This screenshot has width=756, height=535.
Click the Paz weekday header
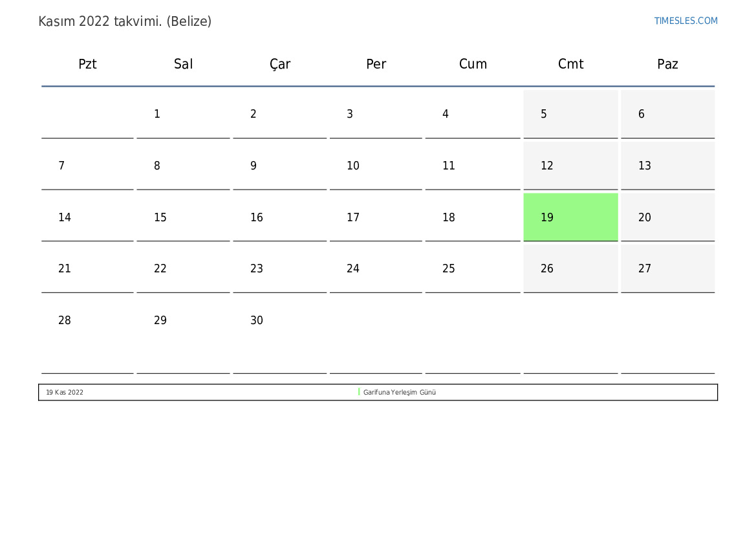click(667, 64)
